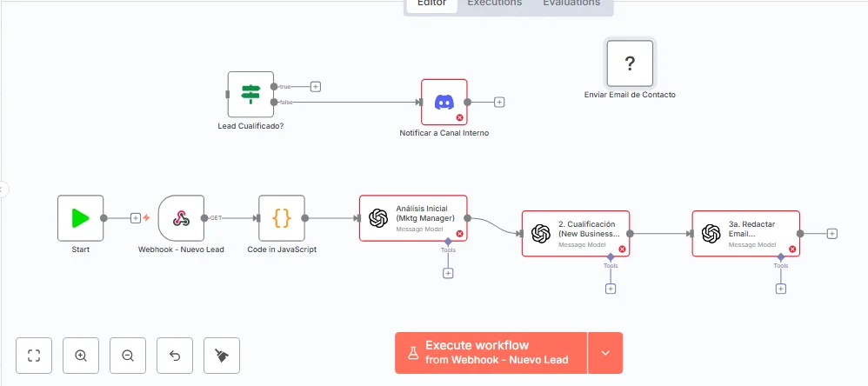868x386 pixels.
Task: Select the Lead Cualificado? If node
Action: click(x=250, y=94)
